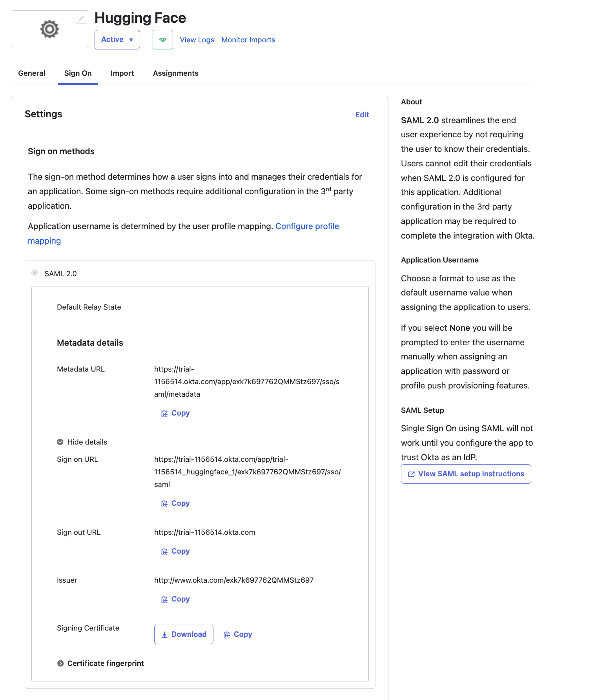This screenshot has height=700, width=594.
Task: Expand the Certificate fingerprint section
Action: (x=100, y=664)
